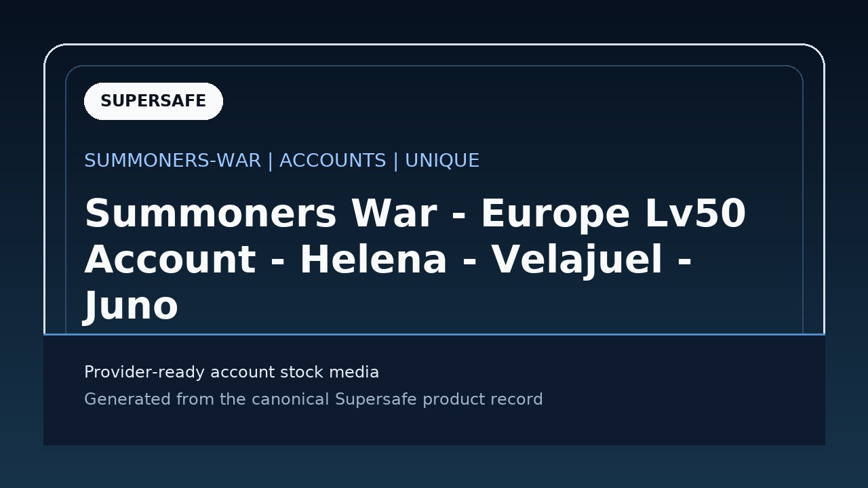Click the name Velajuel in the title

pos(577,260)
